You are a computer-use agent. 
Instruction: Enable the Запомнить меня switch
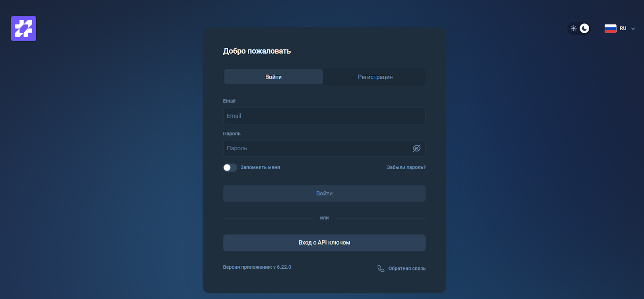[x=230, y=168]
